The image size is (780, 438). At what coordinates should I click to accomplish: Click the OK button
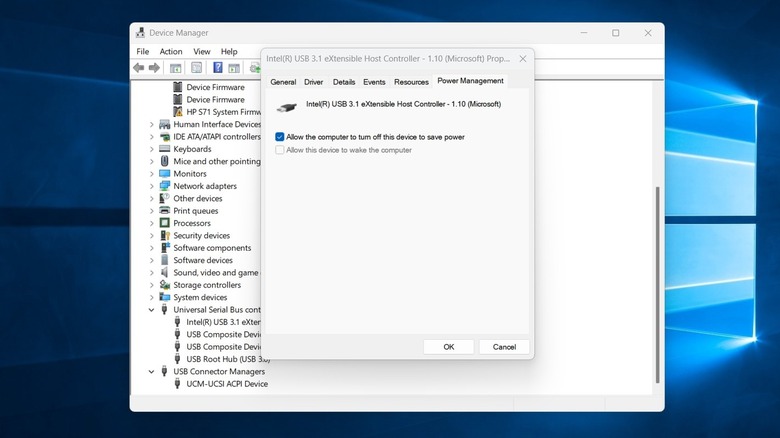(449, 347)
